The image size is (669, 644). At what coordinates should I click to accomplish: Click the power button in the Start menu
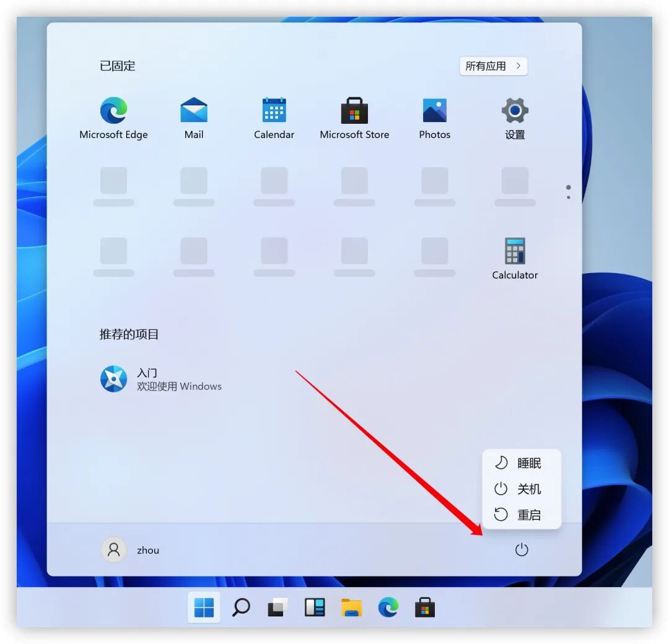click(521, 549)
